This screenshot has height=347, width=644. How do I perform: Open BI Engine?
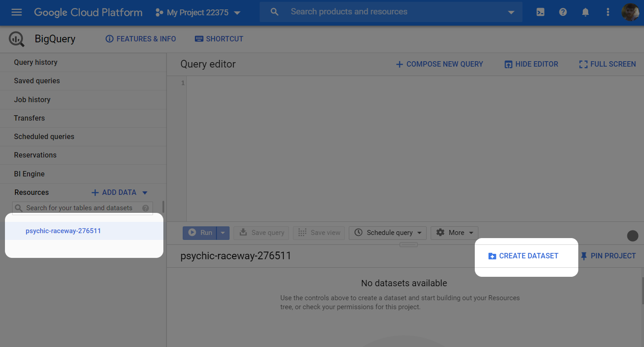(x=83, y=174)
